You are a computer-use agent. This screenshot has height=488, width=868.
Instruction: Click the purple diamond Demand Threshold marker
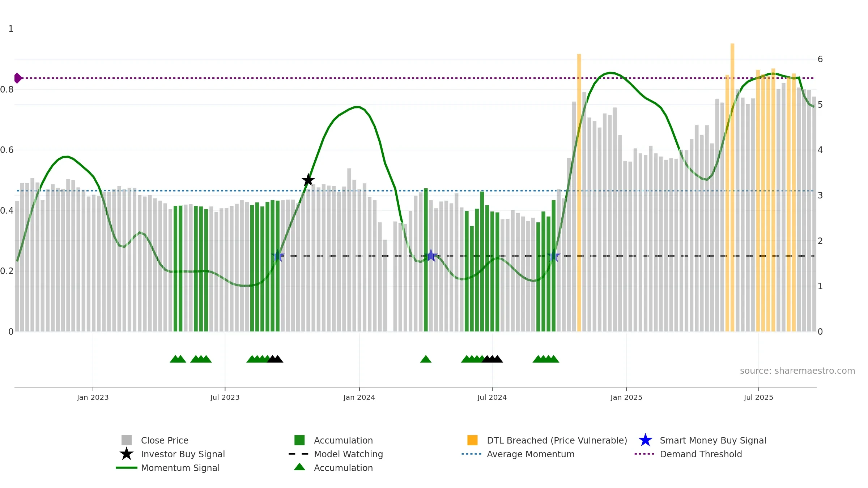(x=18, y=78)
